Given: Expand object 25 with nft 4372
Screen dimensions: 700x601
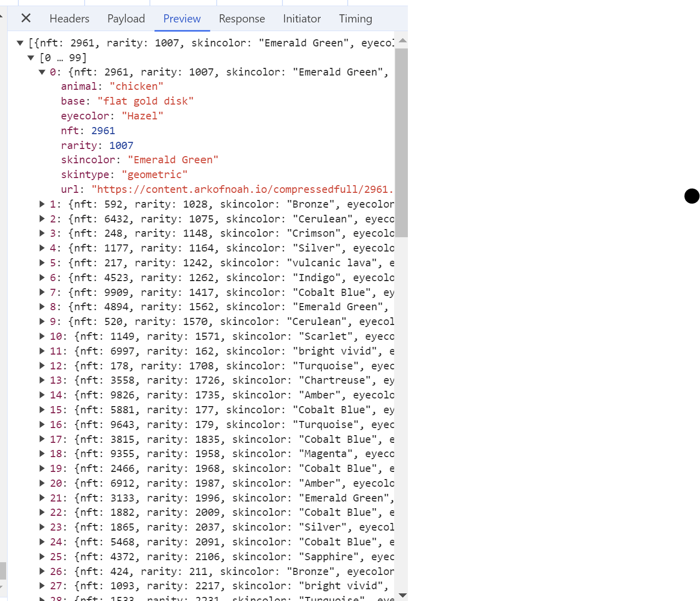Looking at the screenshot, I should [x=42, y=557].
